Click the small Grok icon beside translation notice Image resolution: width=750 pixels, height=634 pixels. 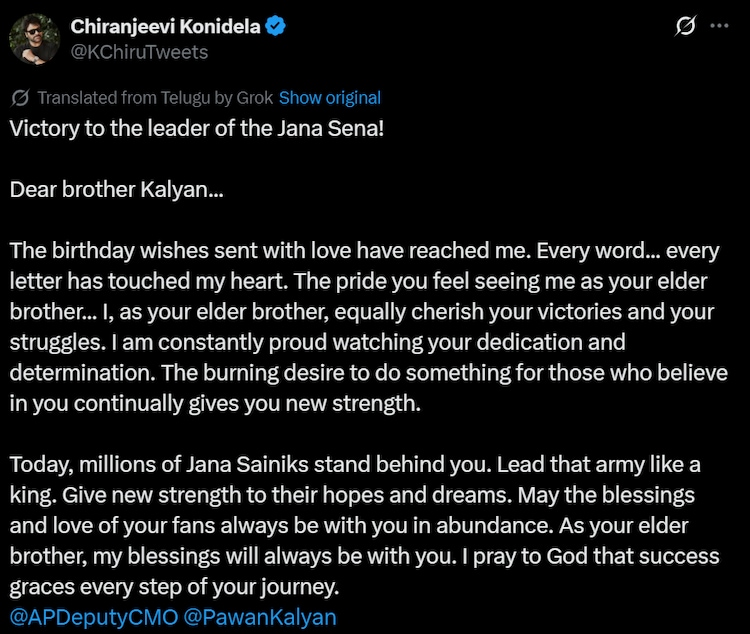pos(21,98)
